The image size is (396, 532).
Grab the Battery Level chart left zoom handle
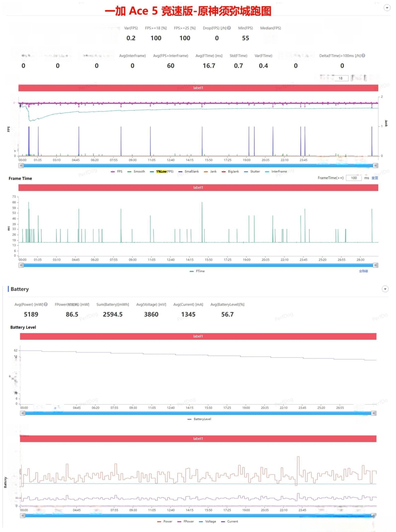[x=23, y=413]
